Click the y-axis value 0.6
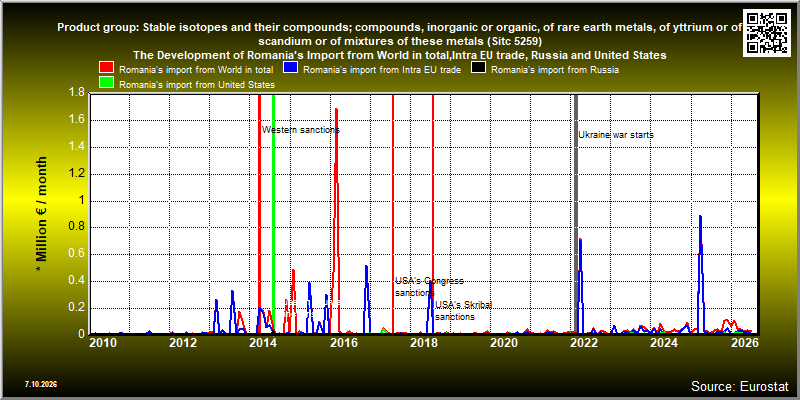This screenshot has height=400, width=800. (x=77, y=255)
